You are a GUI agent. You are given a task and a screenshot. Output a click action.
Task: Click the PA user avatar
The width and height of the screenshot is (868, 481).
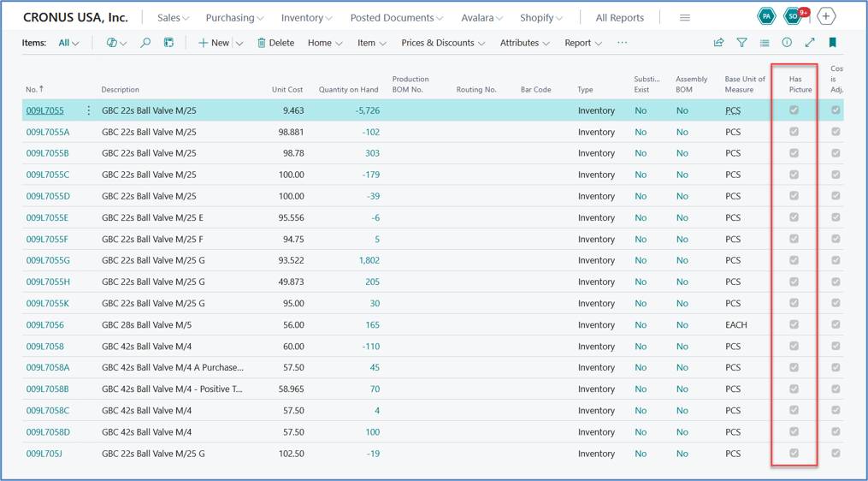click(x=766, y=16)
